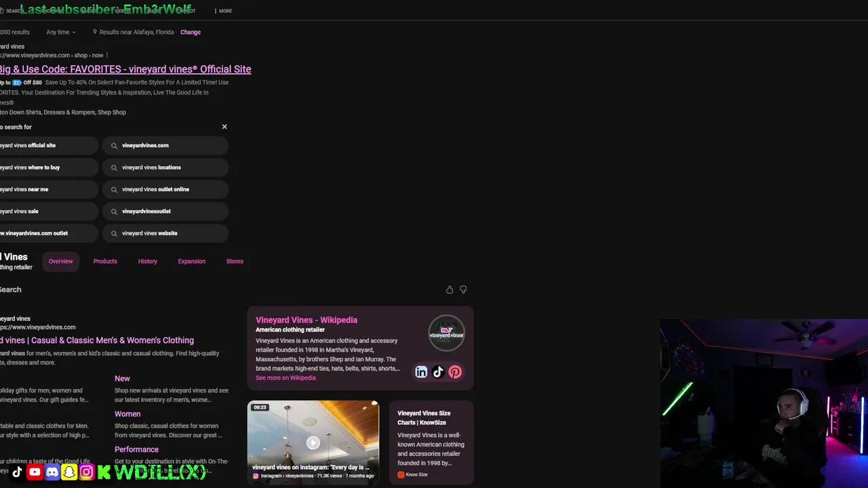Open the New sitelink

(122, 379)
